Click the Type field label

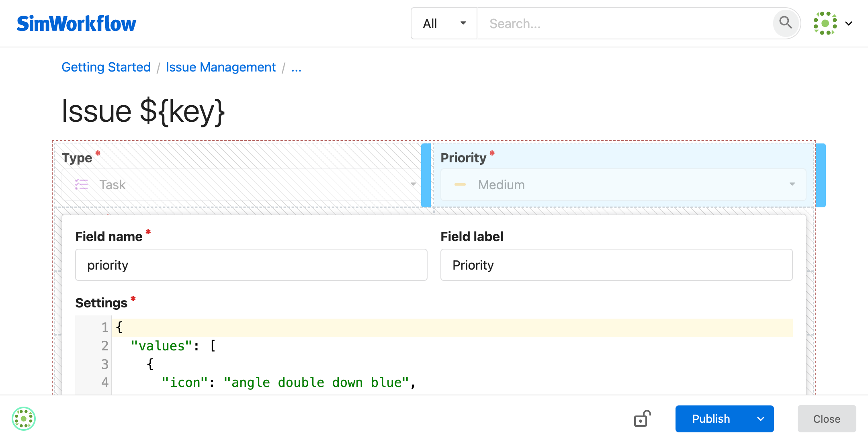[77, 158]
